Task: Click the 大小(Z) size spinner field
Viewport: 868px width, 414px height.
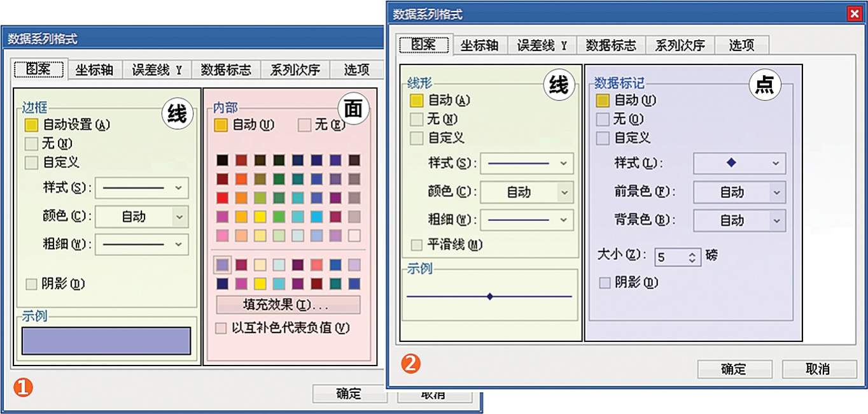Action: click(670, 257)
